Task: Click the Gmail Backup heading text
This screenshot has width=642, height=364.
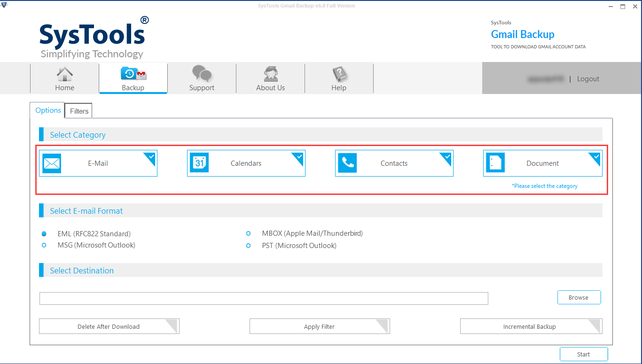Action: 523,34
